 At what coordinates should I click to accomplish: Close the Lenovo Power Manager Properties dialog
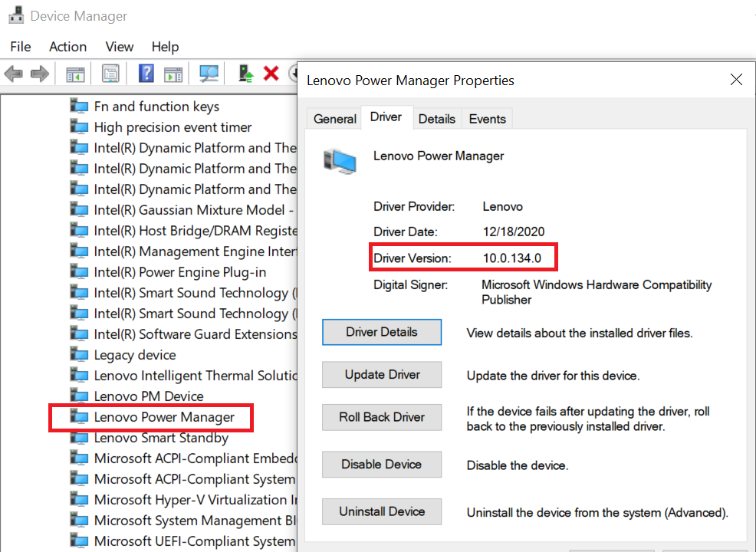coord(736,80)
